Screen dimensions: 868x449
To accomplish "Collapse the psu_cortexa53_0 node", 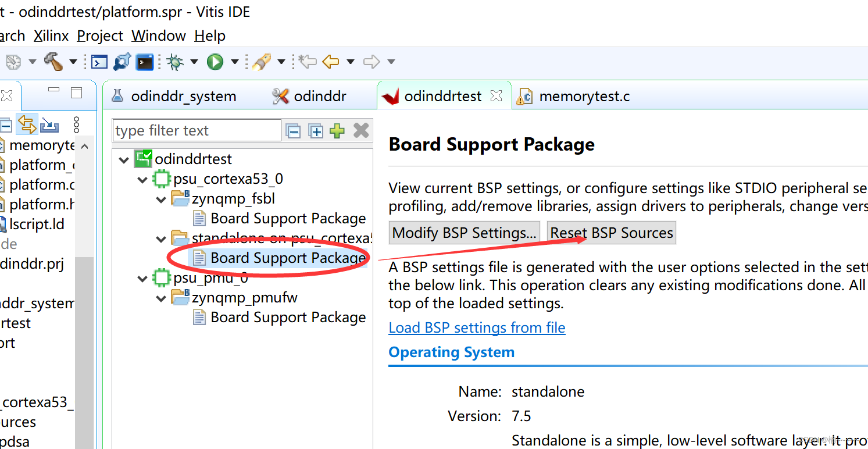I will point(142,179).
